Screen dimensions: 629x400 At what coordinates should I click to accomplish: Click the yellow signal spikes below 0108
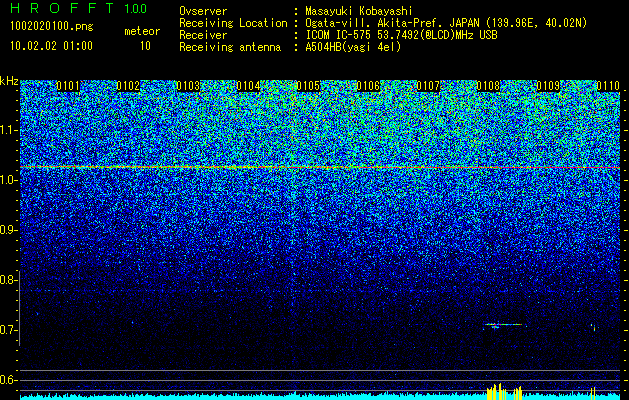pos(504,392)
